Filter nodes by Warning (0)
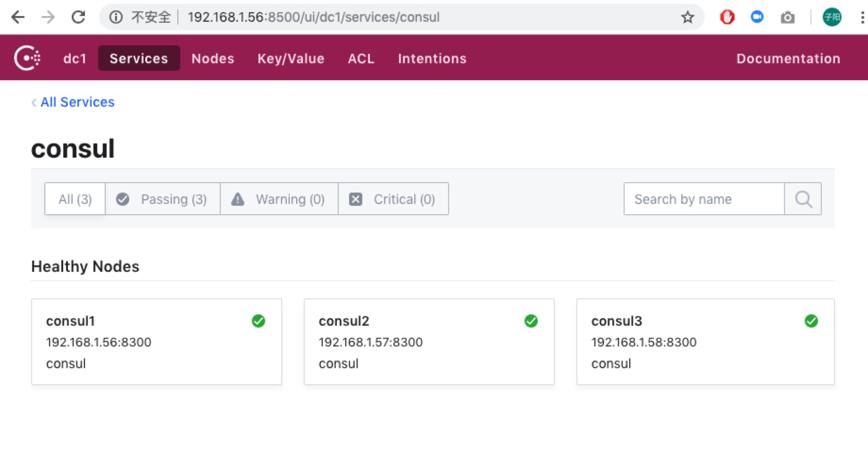 coord(279,199)
